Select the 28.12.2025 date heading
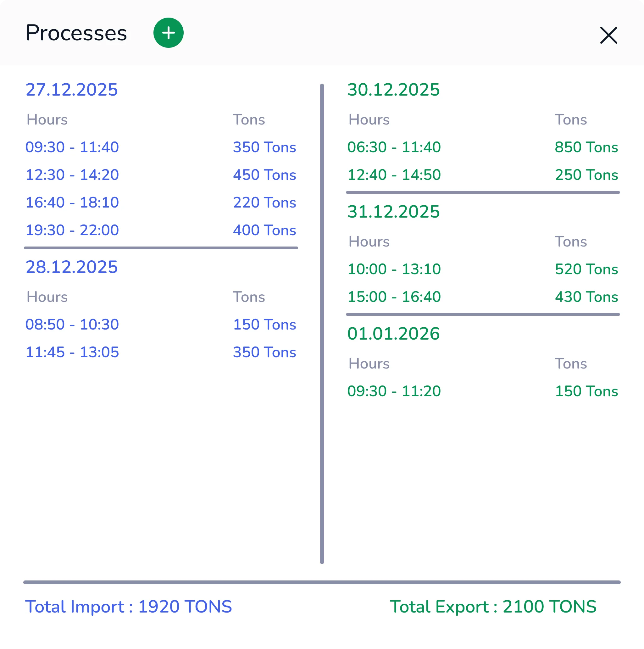 click(x=72, y=267)
